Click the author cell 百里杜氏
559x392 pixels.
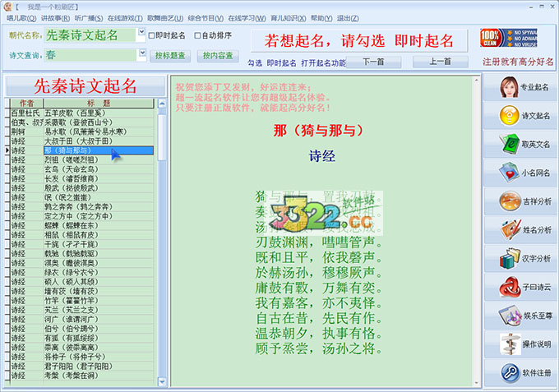click(x=27, y=113)
